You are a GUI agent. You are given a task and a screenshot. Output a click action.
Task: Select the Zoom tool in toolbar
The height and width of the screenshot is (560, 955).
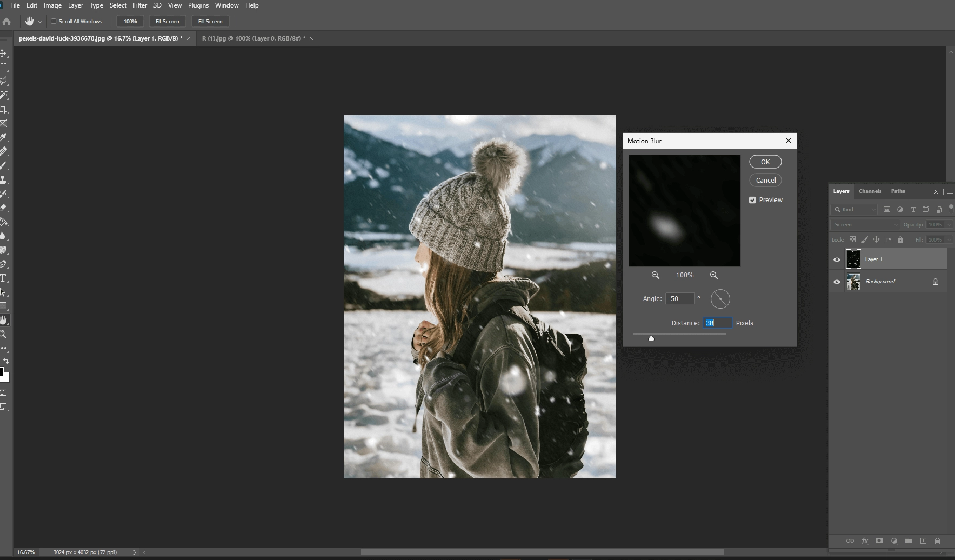pyautogui.click(x=3, y=334)
